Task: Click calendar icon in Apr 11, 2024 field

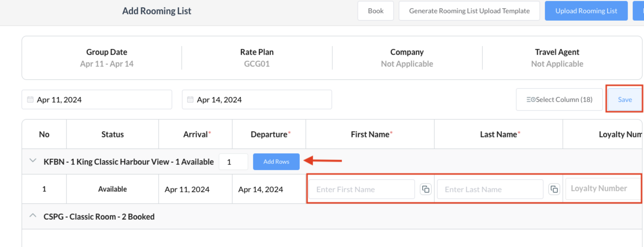Action: 30,99
